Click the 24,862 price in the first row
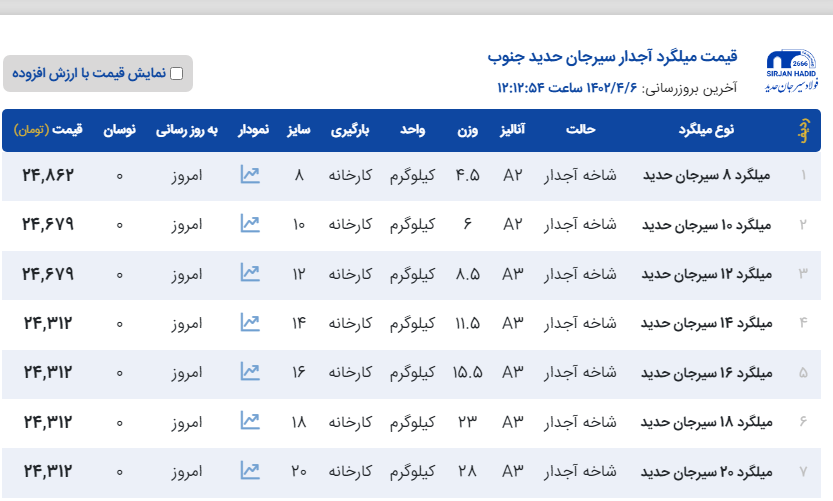 (x=48, y=175)
